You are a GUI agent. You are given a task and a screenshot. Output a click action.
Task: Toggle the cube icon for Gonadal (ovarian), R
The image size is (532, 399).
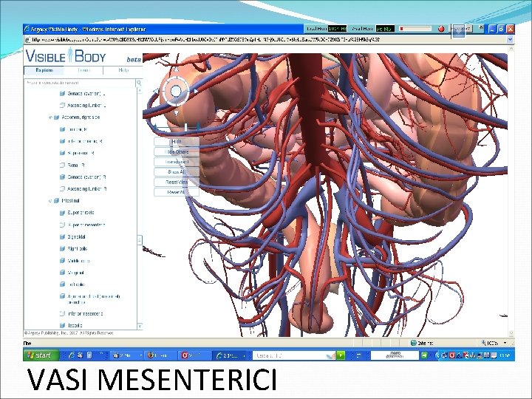(x=62, y=177)
